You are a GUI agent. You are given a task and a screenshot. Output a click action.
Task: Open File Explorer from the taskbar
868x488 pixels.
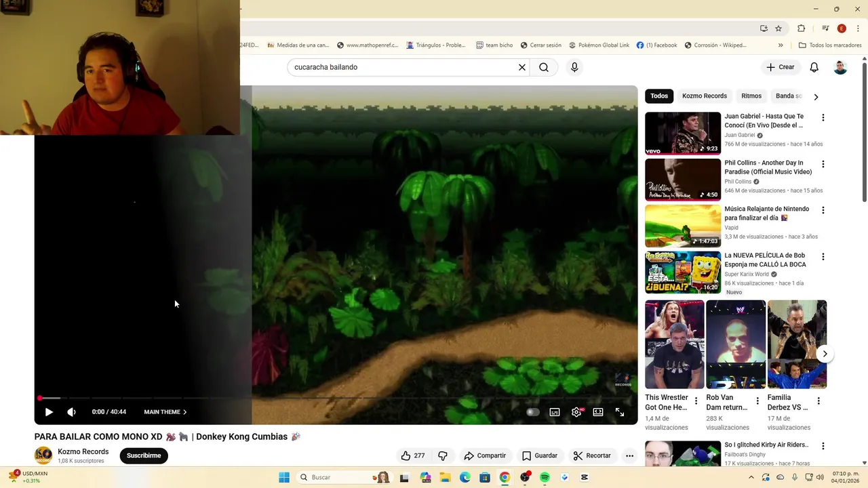pos(445,477)
